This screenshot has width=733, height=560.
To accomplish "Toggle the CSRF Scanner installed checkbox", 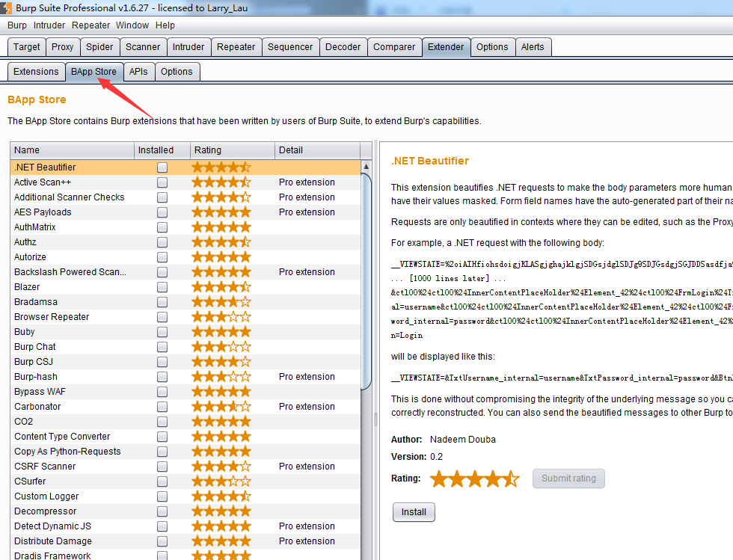I will 162,467.
